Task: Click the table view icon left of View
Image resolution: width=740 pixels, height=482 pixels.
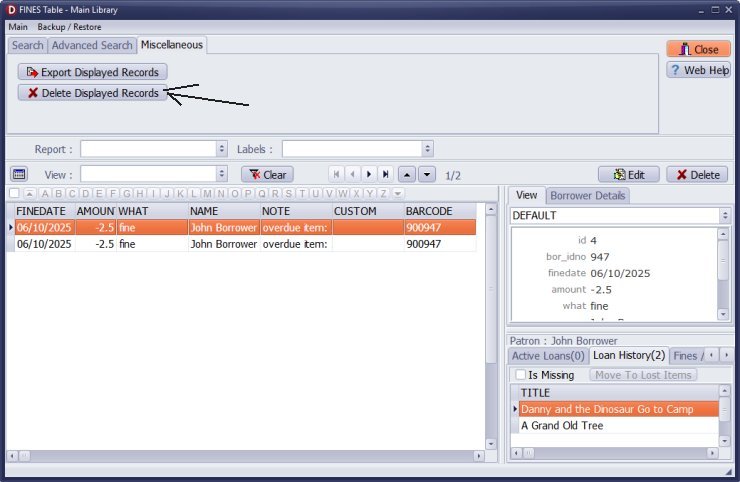Action: click(18, 174)
